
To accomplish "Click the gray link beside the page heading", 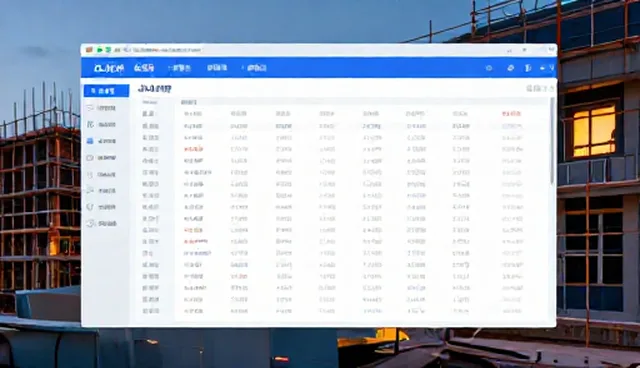I will (540, 88).
